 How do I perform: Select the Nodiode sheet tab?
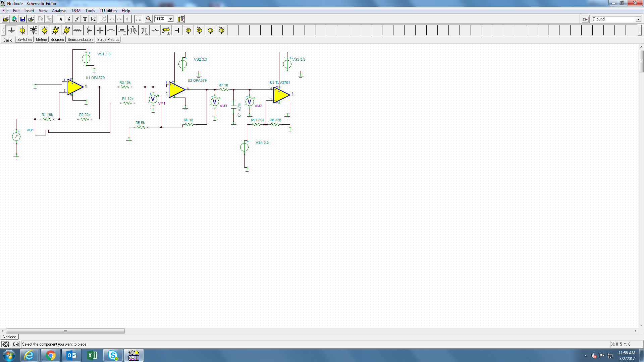tap(9, 337)
